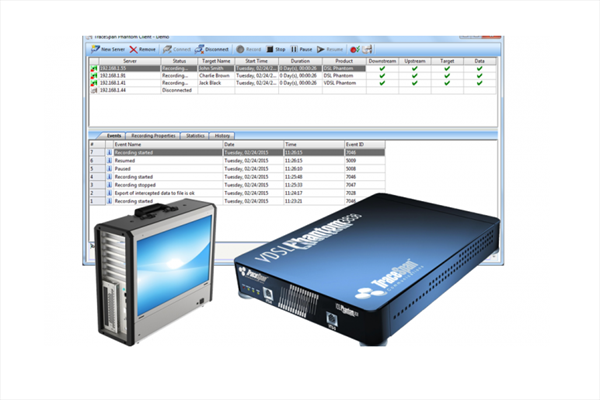Click the Remove button with red X
The width and height of the screenshot is (600, 400).
click(x=142, y=49)
